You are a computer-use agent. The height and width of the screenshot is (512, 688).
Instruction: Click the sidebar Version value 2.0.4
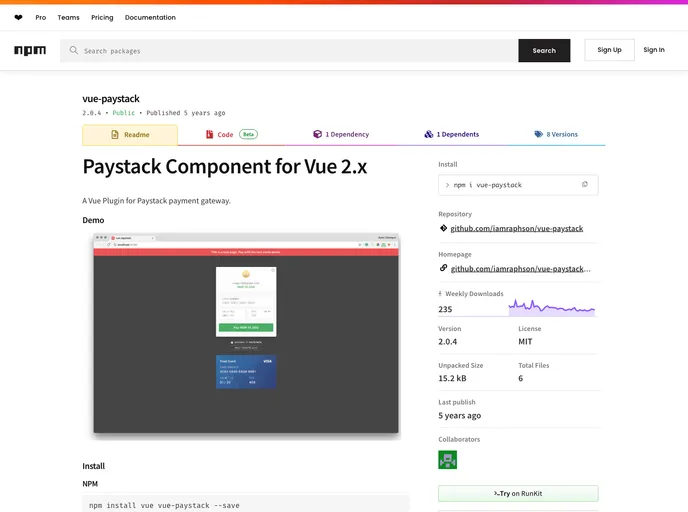click(448, 341)
